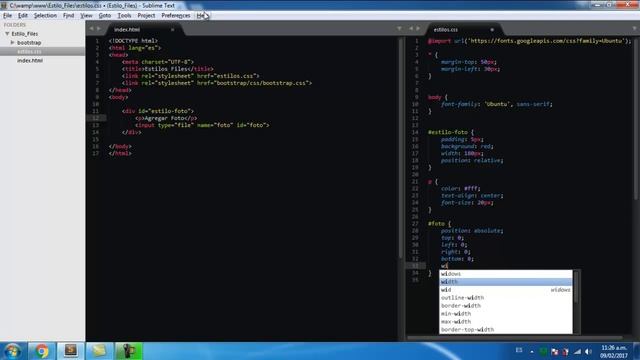Click the unsaved dot on estilos.css tab

(492, 29)
